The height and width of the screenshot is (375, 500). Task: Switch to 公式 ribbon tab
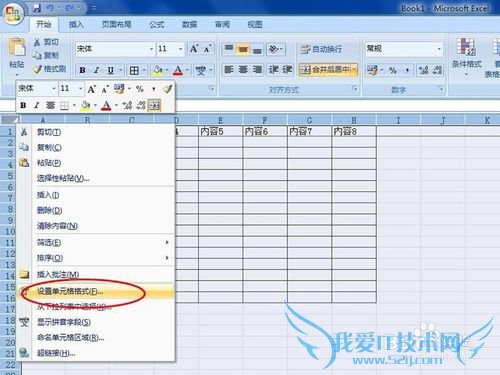[x=157, y=24]
